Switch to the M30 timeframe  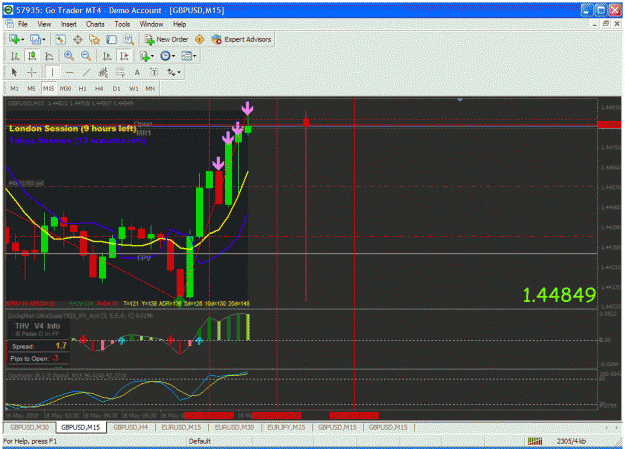(x=65, y=89)
